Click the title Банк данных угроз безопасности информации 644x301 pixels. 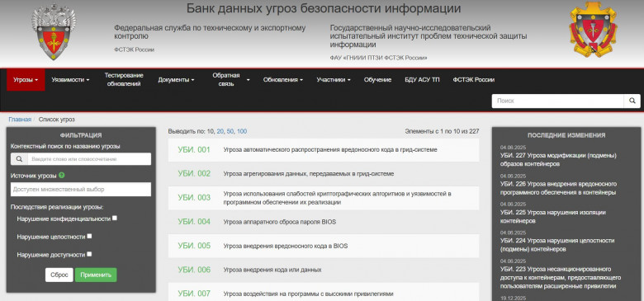[324, 8]
